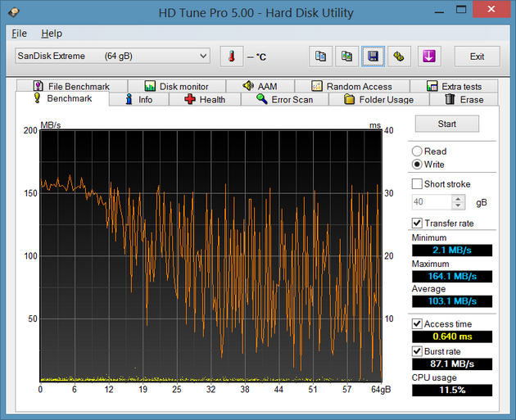Open the Error Scan tab
Image resolution: width=516 pixels, height=420 pixels.
285,99
